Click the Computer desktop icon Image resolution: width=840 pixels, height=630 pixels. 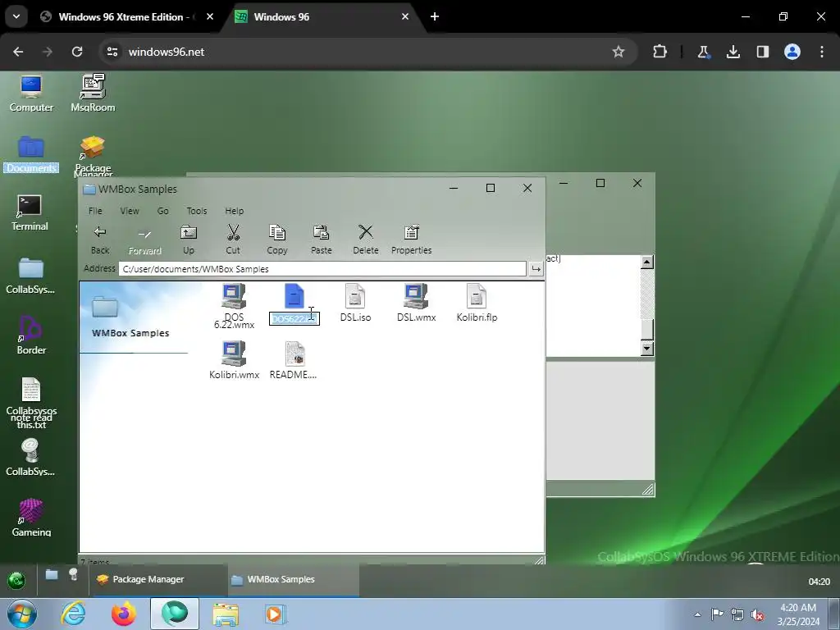pos(31,94)
